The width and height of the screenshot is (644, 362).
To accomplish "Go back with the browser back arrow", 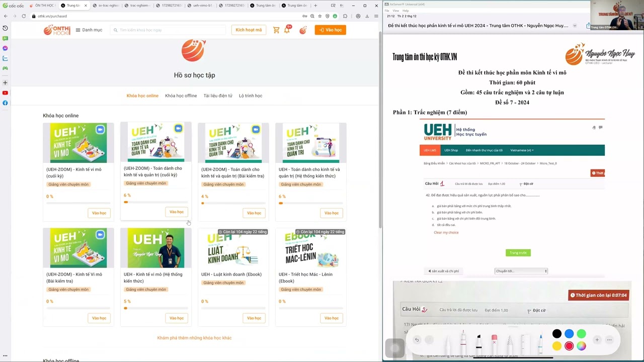I will (6, 16).
